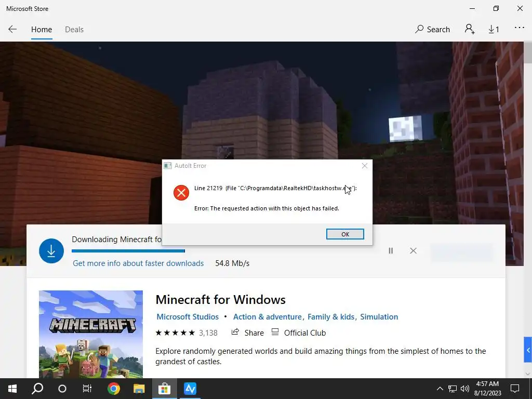532x399 pixels.
Task: Open the network status tray icon
Action: point(453,389)
